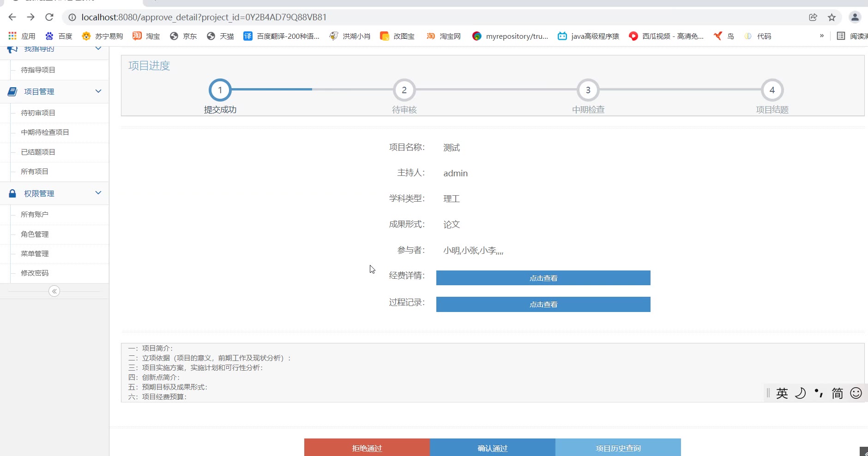Viewport: 868px width, 456px height.
Task: Select progress step 2 待审核
Action: 404,90
